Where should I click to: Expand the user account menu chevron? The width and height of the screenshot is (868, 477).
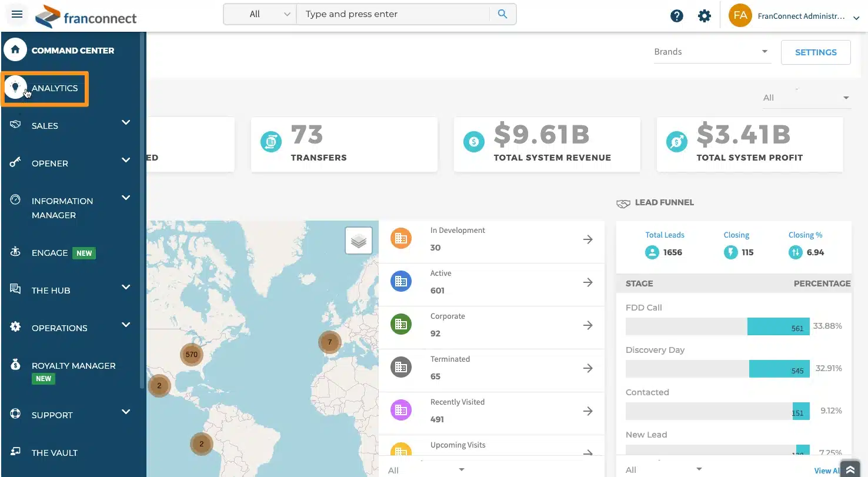coord(856,18)
